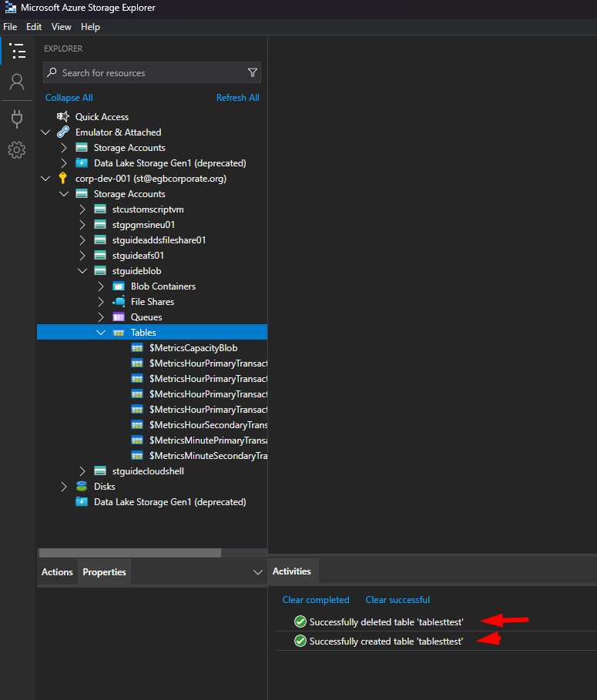The image size is (597, 700).
Task: Toggle the Explorer view in the activity bar
Action: (x=17, y=51)
